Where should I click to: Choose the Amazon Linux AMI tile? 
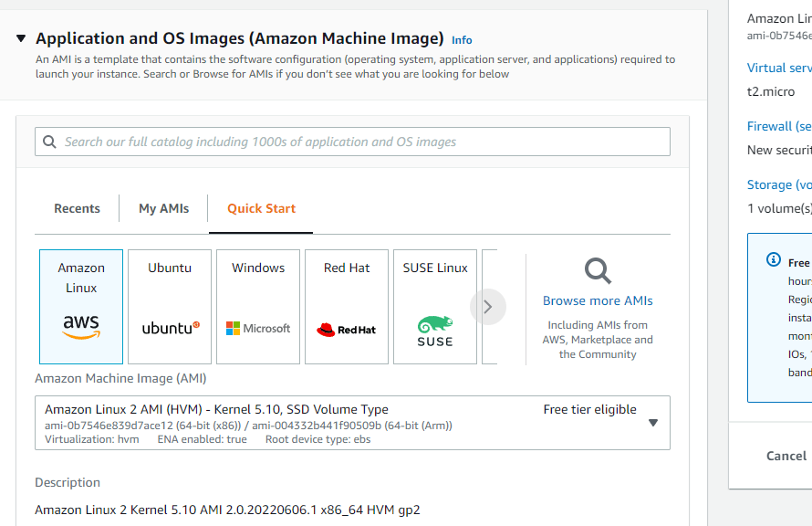pyautogui.click(x=81, y=307)
